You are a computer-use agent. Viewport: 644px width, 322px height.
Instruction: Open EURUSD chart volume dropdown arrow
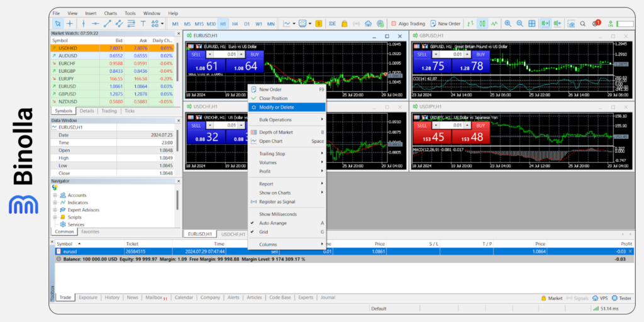point(209,54)
